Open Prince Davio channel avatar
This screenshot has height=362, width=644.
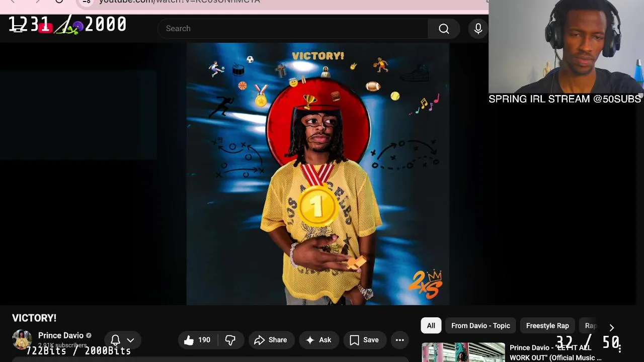point(22,339)
